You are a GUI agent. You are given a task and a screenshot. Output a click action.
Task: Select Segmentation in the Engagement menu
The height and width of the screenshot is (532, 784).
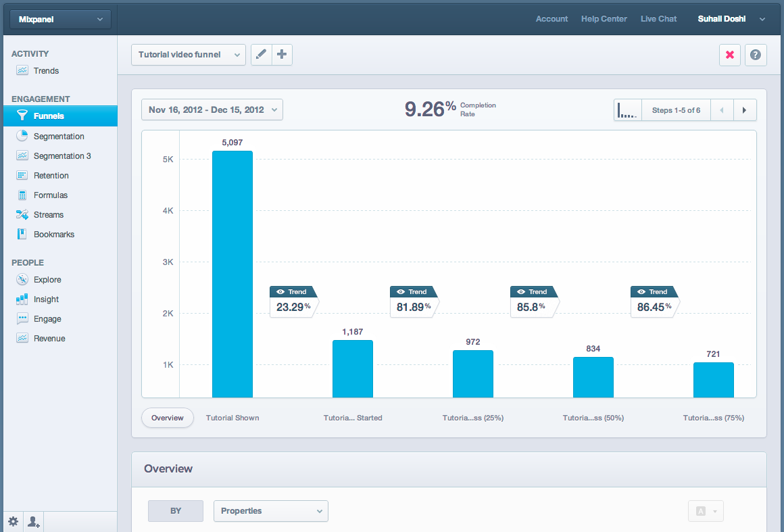tap(59, 137)
